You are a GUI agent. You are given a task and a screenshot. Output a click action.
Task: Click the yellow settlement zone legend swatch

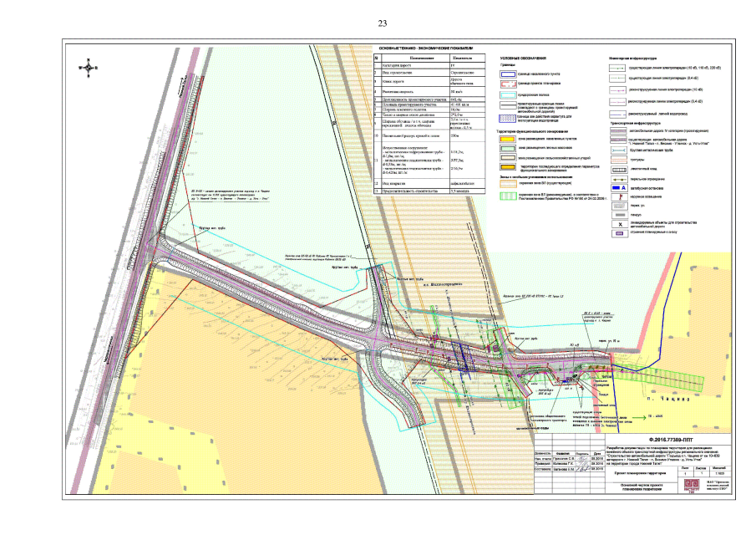tap(510, 139)
